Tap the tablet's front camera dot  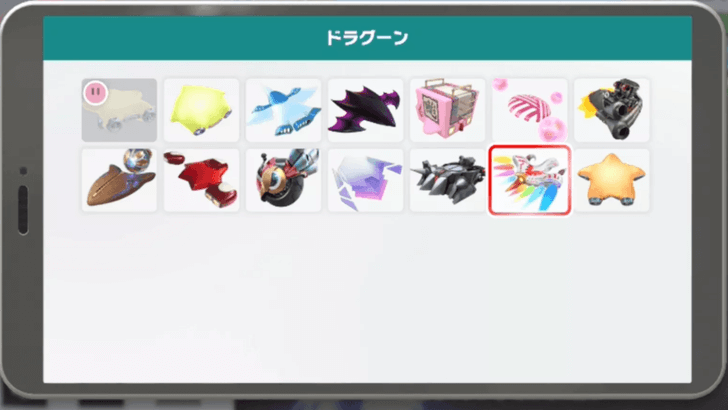23,171
